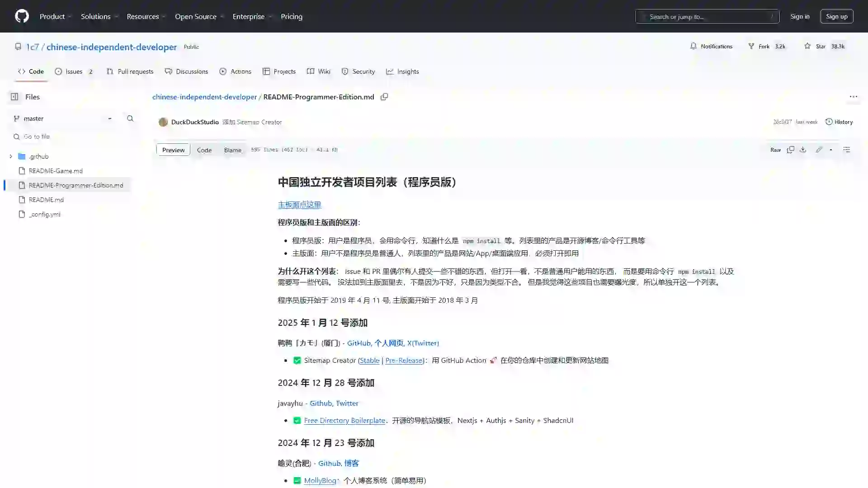Image resolution: width=868 pixels, height=488 pixels.
Task: Click the edit file pencil icon
Action: [819, 150]
